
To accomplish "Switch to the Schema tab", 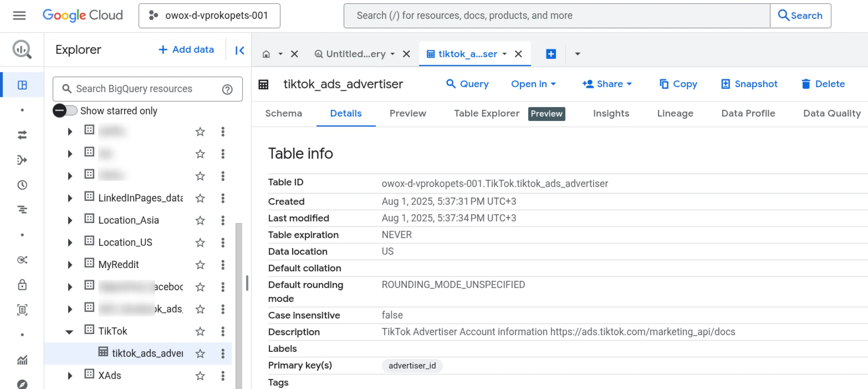I will coord(283,114).
